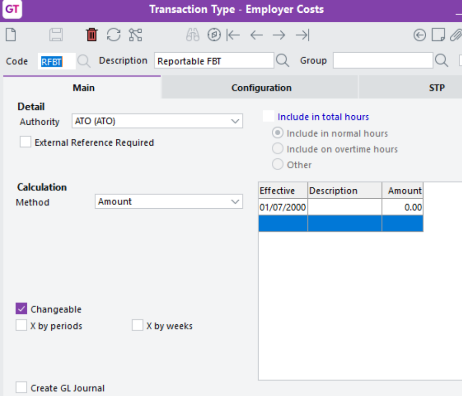Click the Reportable FBT description field
Viewport: 462px width, 396px height.
click(214, 61)
